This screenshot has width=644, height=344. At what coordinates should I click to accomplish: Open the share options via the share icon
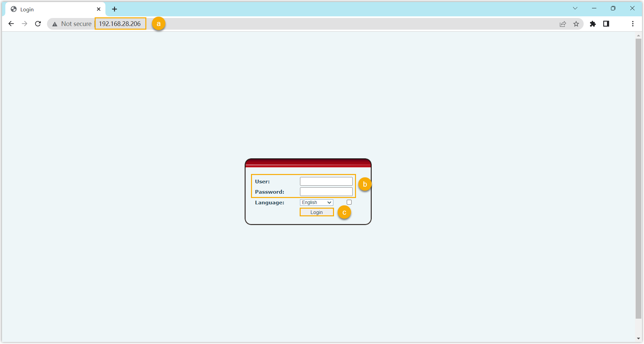click(x=563, y=24)
